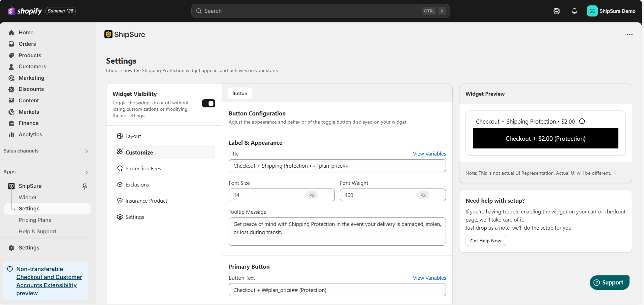
Task: Click the Markets globe icon
Action: 11,112
